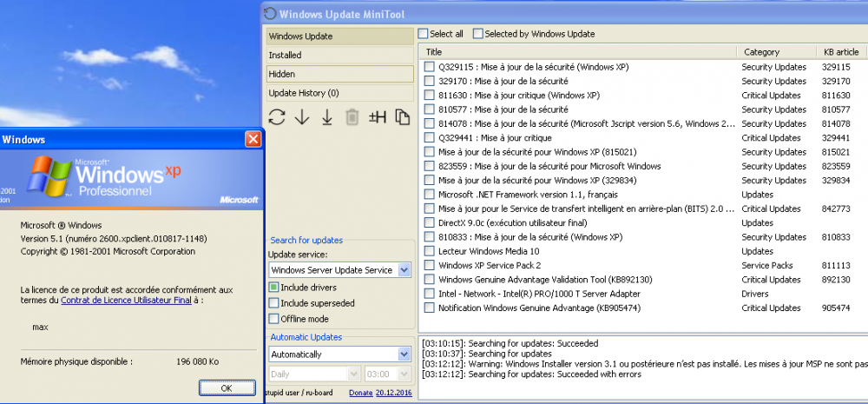Click the Windows Update MiniTool title icon

point(270,13)
